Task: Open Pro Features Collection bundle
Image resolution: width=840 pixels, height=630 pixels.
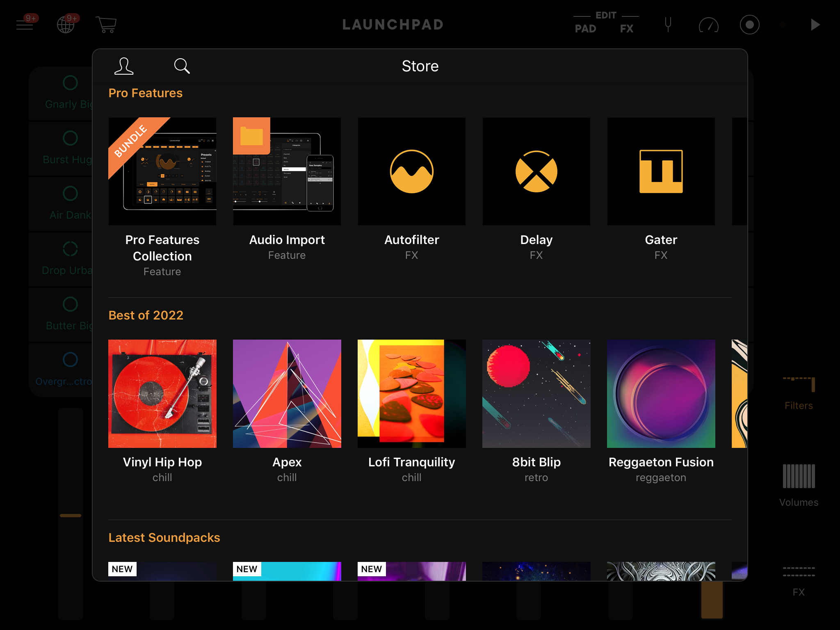Action: click(x=162, y=171)
